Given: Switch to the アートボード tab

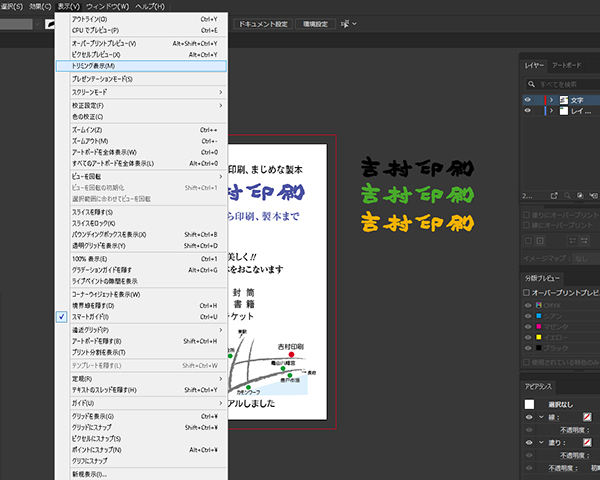Looking at the screenshot, I should tap(566, 65).
